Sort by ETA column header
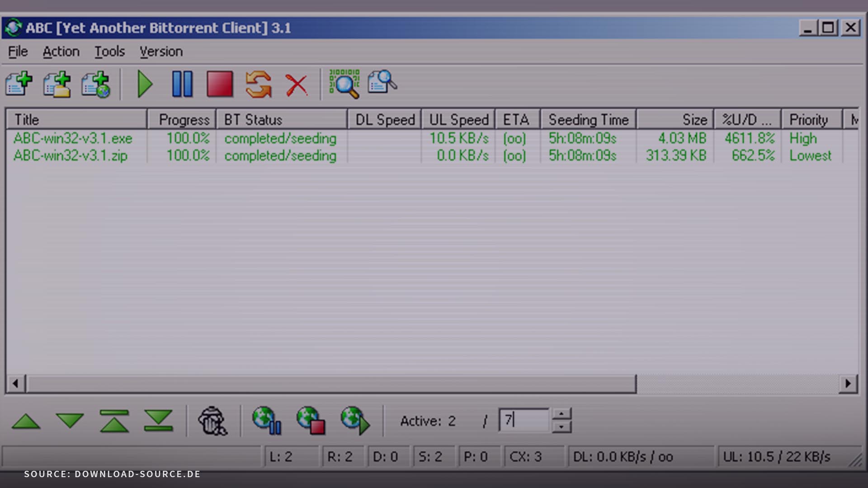 [x=518, y=119]
